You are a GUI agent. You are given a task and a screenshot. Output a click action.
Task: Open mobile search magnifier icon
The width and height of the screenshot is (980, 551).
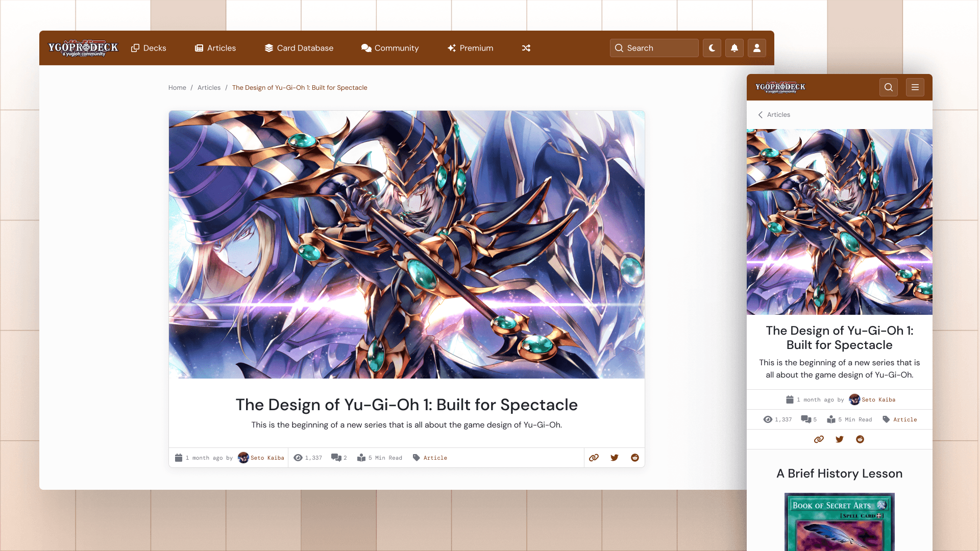889,87
